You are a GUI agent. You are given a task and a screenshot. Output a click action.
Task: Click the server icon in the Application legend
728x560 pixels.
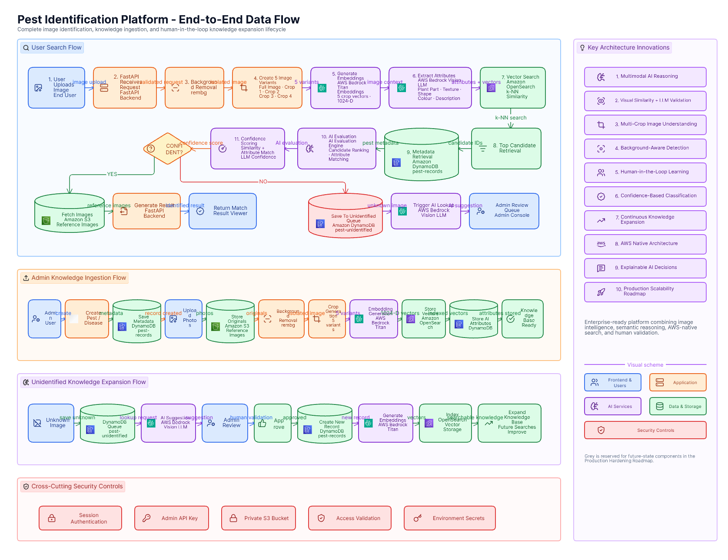coord(660,382)
